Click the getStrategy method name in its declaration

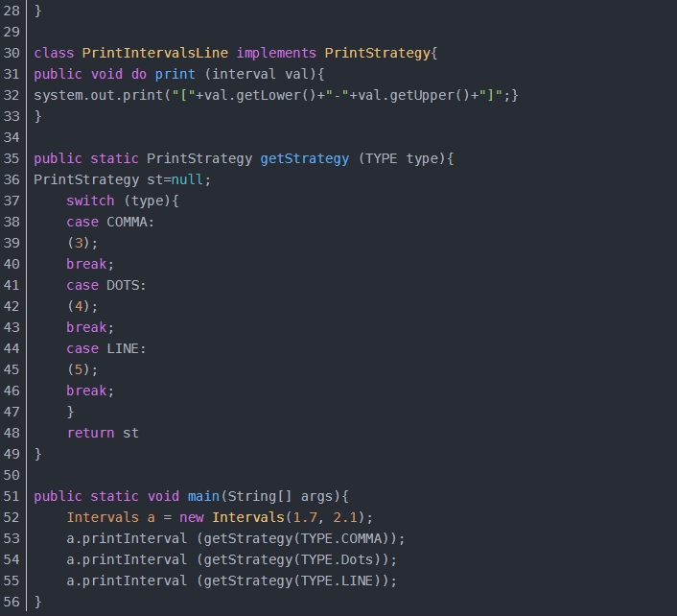[x=304, y=158]
